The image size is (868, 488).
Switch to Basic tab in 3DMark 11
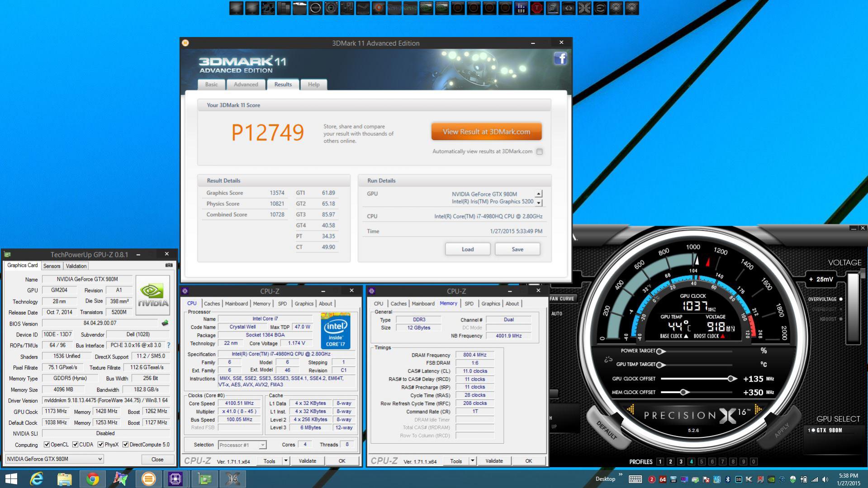point(211,85)
